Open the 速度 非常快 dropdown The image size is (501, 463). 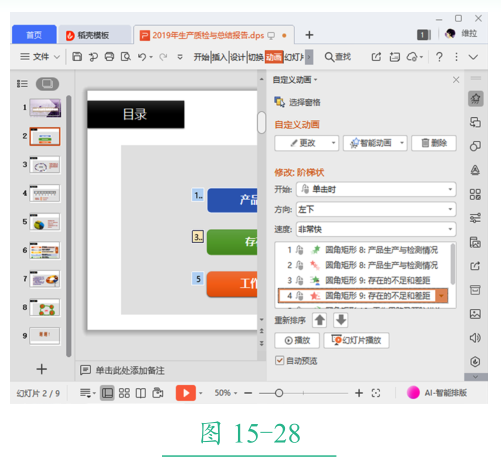tap(376, 229)
